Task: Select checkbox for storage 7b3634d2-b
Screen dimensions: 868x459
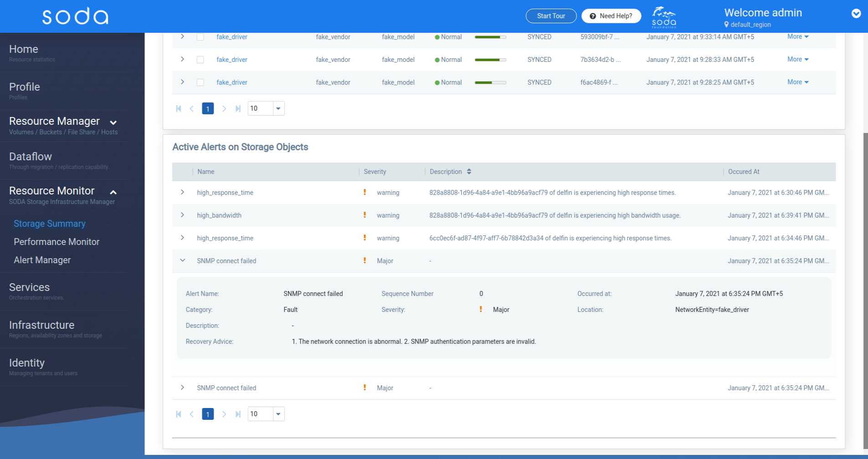Action: (x=200, y=60)
